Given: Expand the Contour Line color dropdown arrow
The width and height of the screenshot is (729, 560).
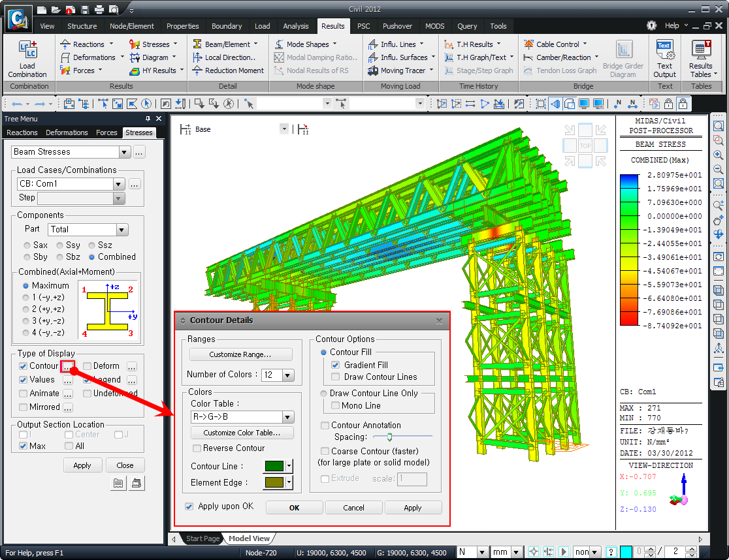Looking at the screenshot, I should point(289,466).
